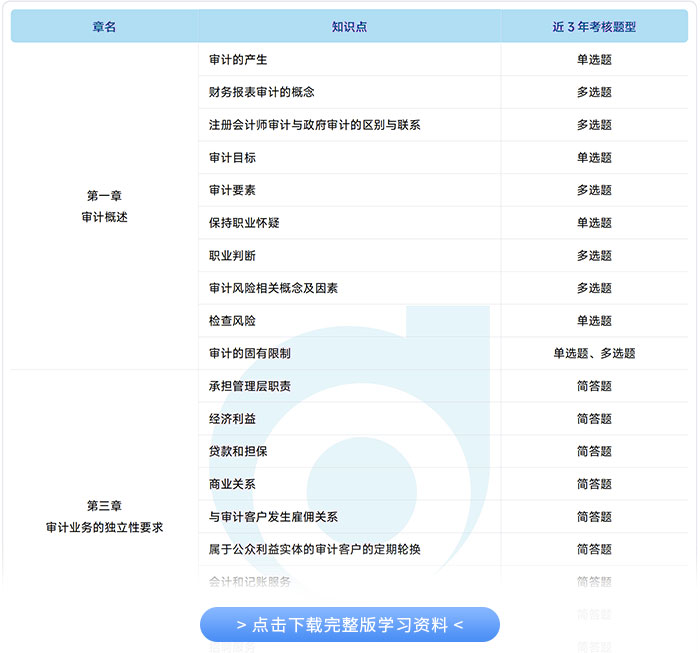This screenshot has width=700, height=653.
Task: Click the 单选题、多选题 question type cell
Action: [594, 354]
